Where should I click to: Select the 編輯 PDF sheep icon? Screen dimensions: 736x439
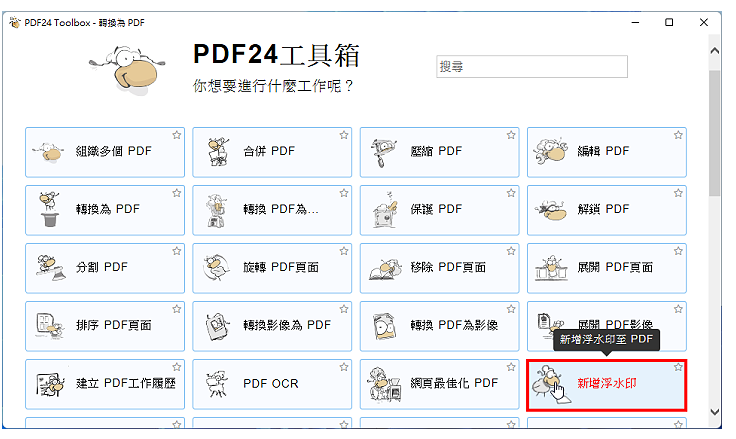tap(550, 151)
